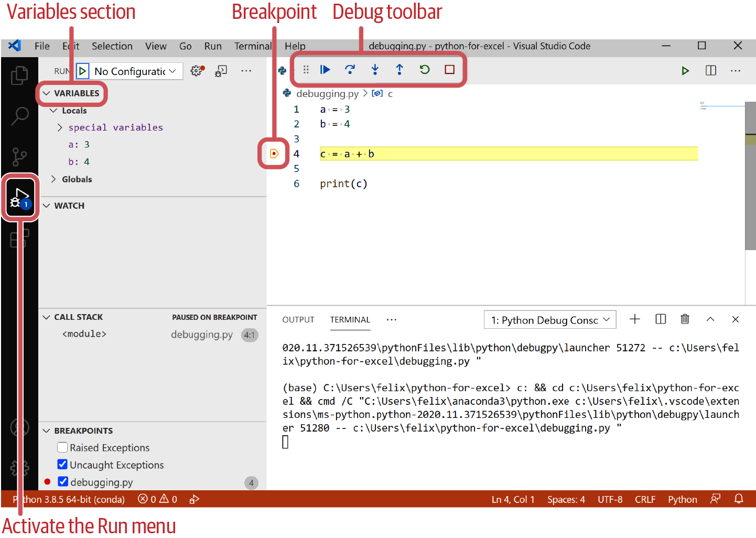Click debugging.py in the breadcrumb
Screen dimensions: 756x538
[327, 94]
